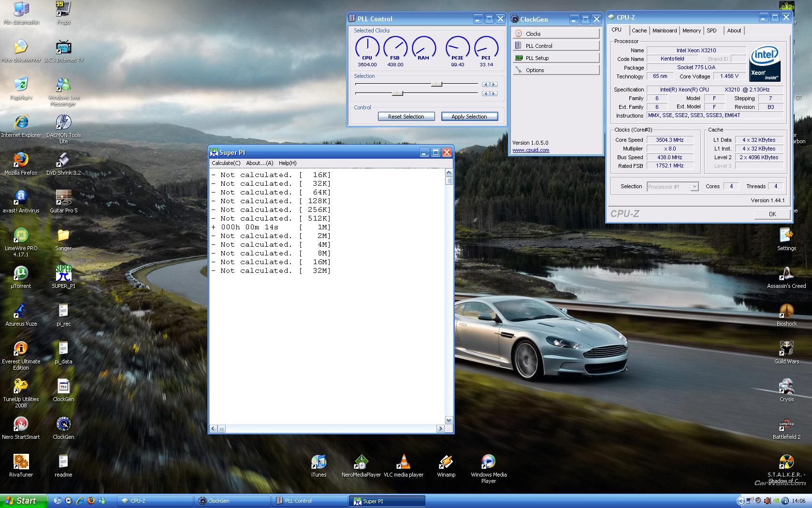Screen dimensions: 812x508
Task: Click Super PI vertical scrollbar down arrow
Action: [x=449, y=420]
